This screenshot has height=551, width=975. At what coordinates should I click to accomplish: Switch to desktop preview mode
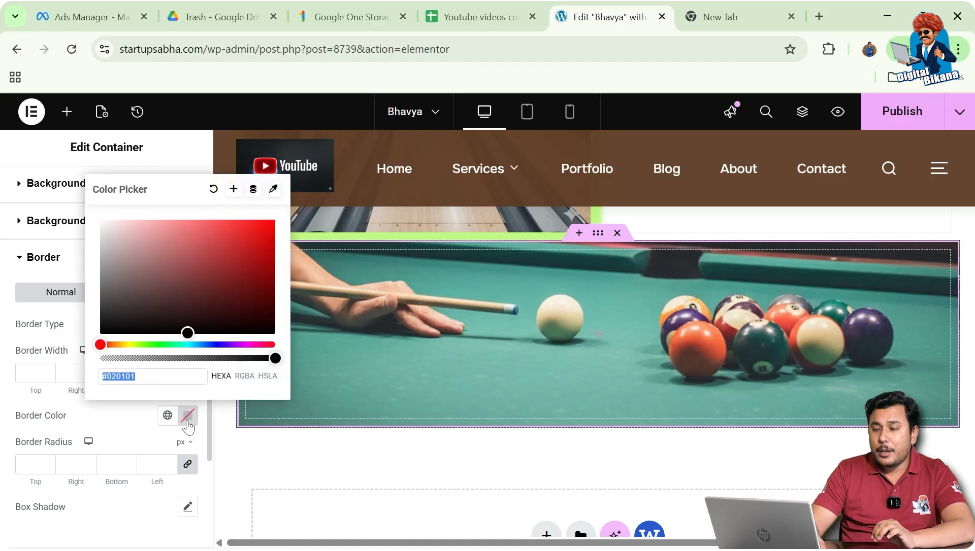[x=484, y=111]
